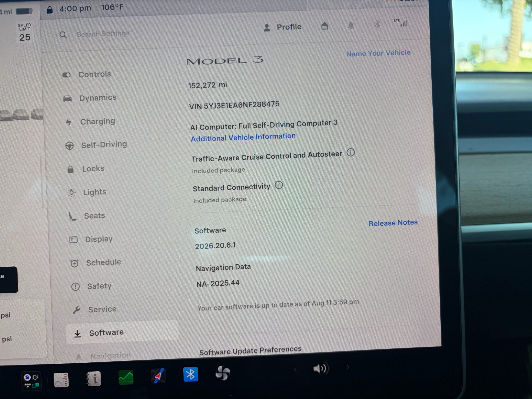
Task: Tap software version 2026.20.6.1
Action: [215, 246]
